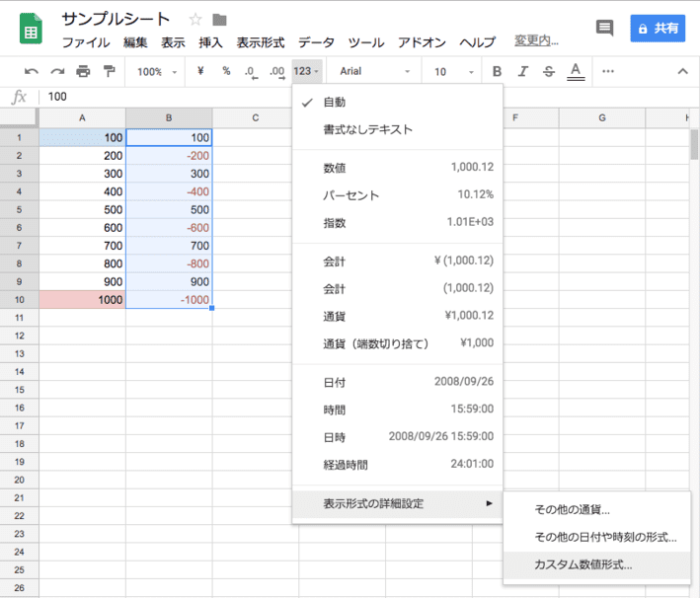Click the undo arrow icon
The width and height of the screenshot is (700, 598).
pyautogui.click(x=32, y=71)
